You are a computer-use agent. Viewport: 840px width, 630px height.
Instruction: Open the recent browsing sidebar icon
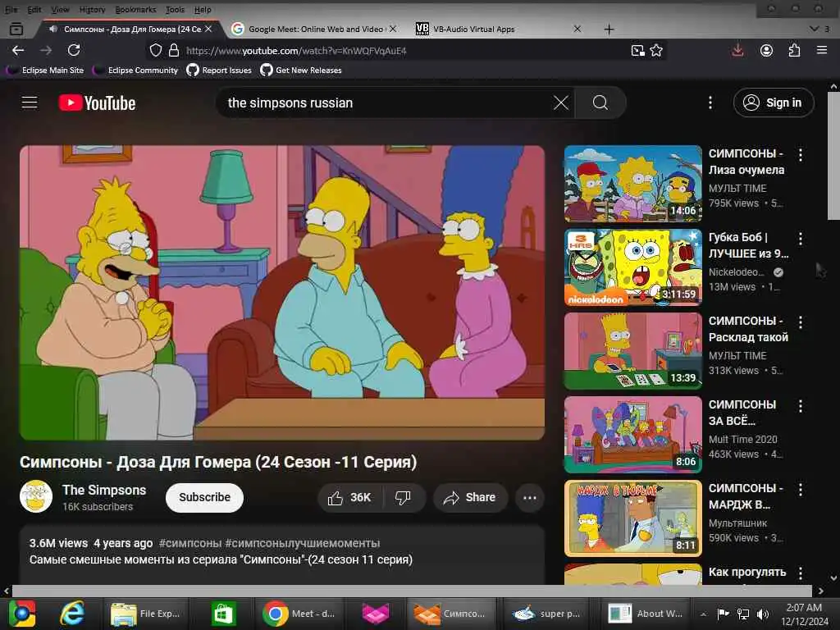[x=16, y=29]
